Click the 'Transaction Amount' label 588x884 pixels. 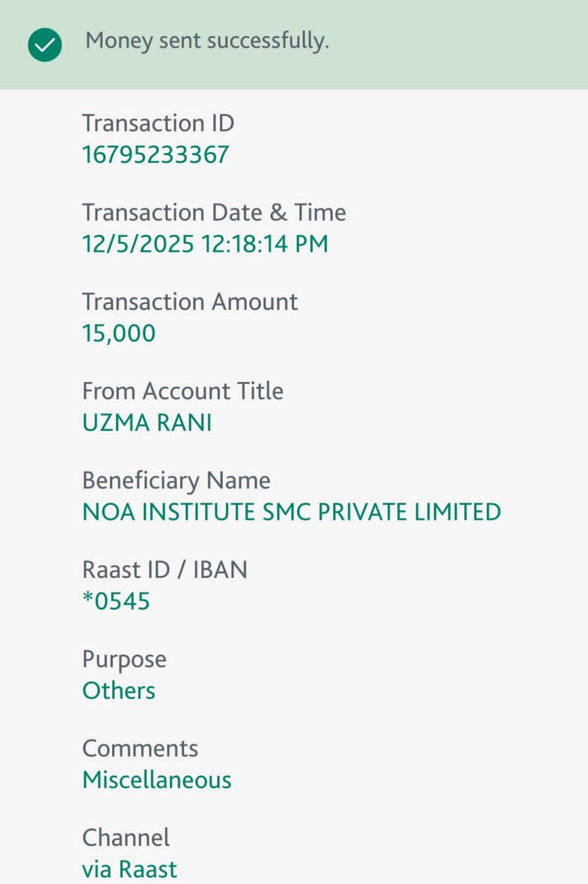(x=190, y=302)
